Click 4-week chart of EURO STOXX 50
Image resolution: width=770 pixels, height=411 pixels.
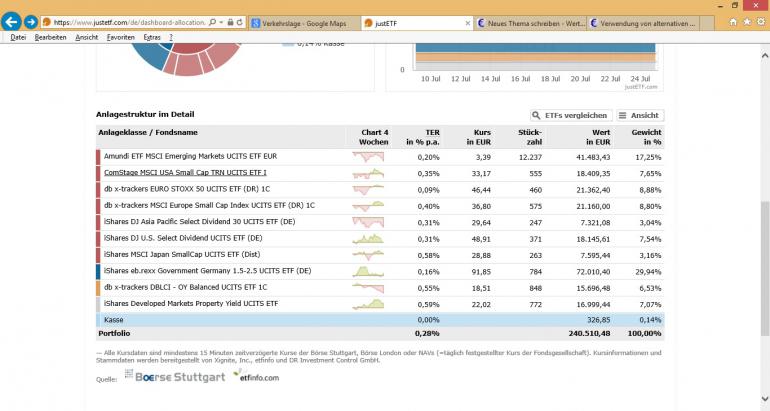tap(368, 190)
